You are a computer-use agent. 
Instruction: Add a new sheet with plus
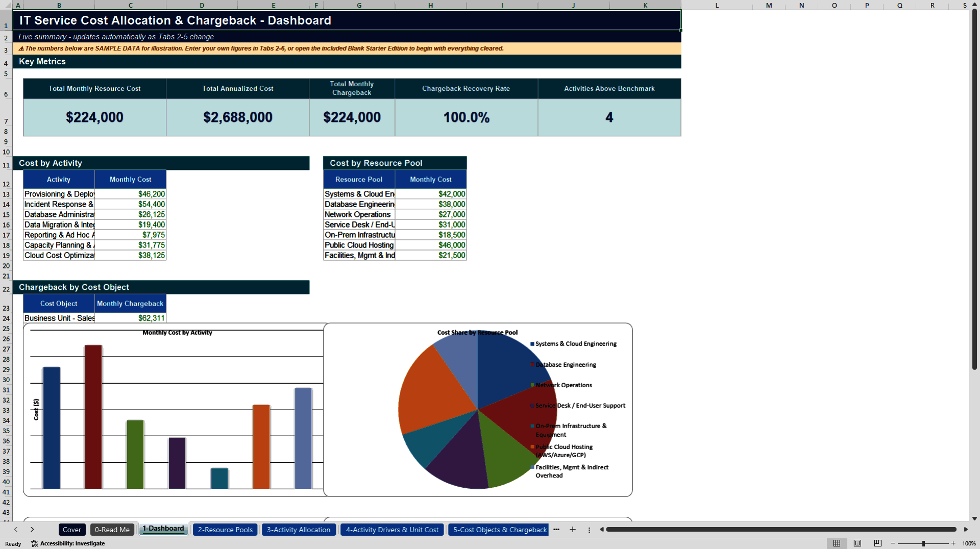click(x=573, y=530)
